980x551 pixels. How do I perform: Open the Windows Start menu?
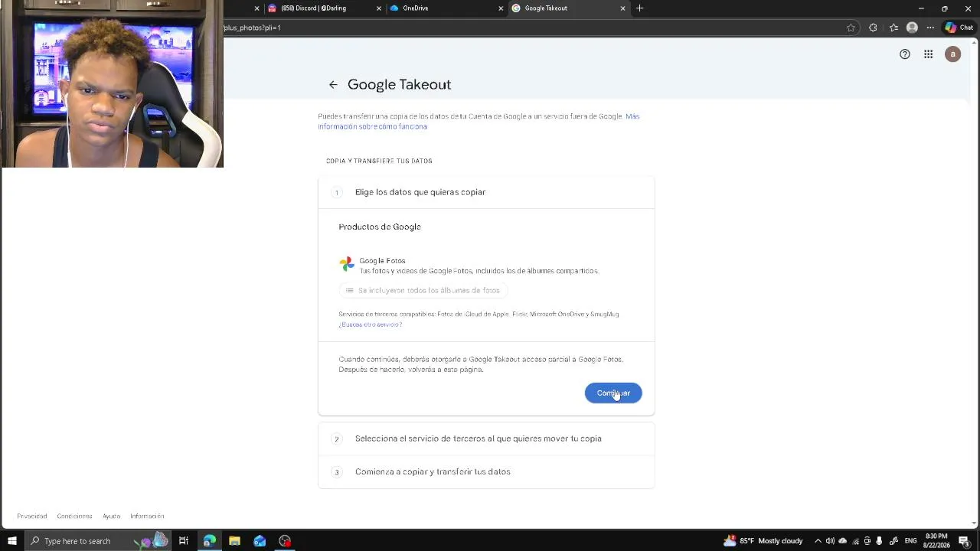coord(12,541)
